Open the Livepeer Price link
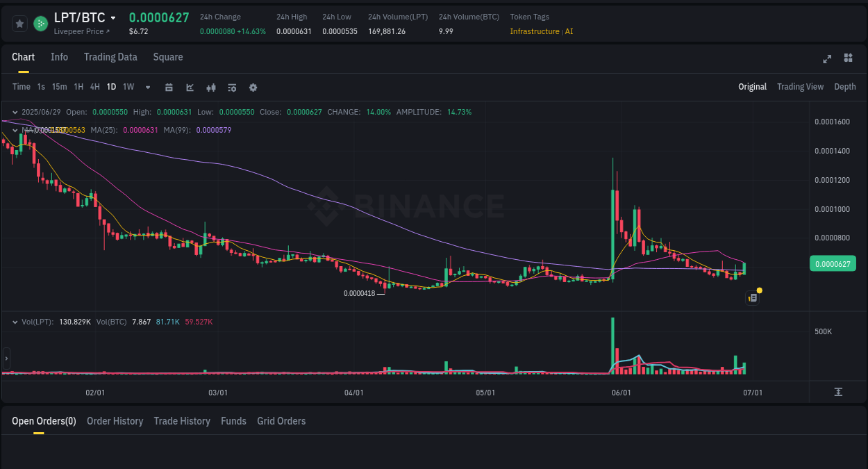 pyautogui.click(x=81, y=31)
